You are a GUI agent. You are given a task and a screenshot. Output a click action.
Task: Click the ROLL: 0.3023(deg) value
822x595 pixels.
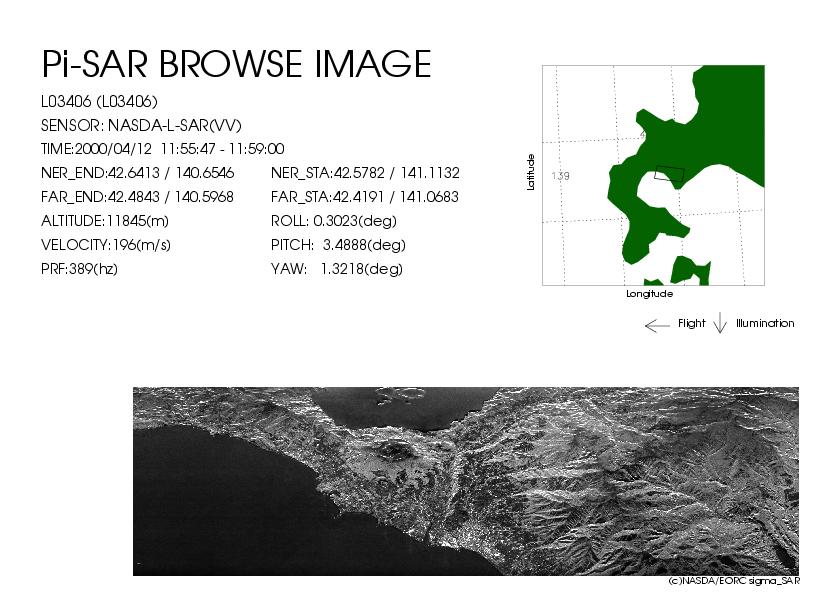[x=333, y=221]
